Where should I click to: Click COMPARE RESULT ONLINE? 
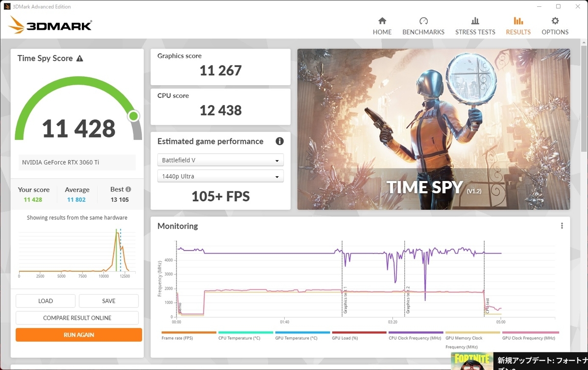pos(77,318)
